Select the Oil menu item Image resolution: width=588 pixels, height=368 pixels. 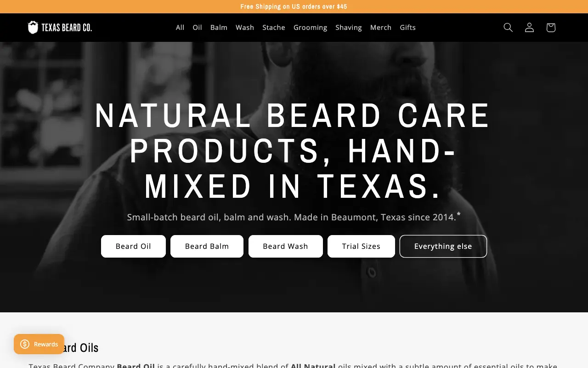(198, 28)
